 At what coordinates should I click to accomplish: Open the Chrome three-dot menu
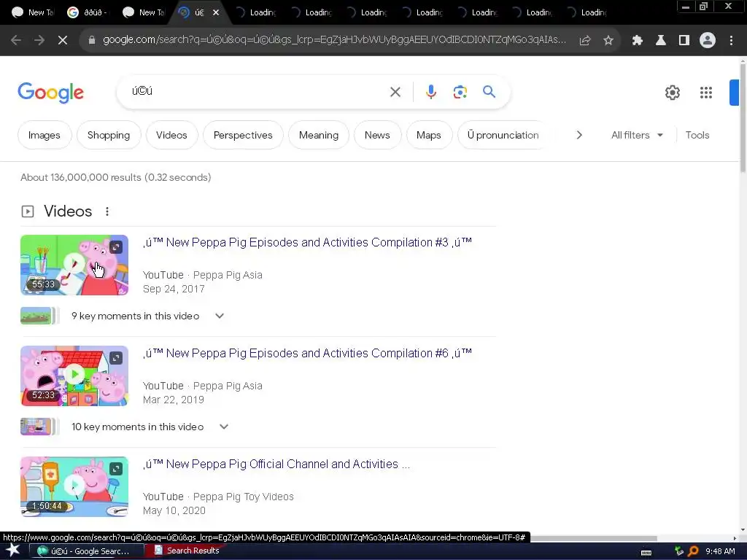click(731, 41)
